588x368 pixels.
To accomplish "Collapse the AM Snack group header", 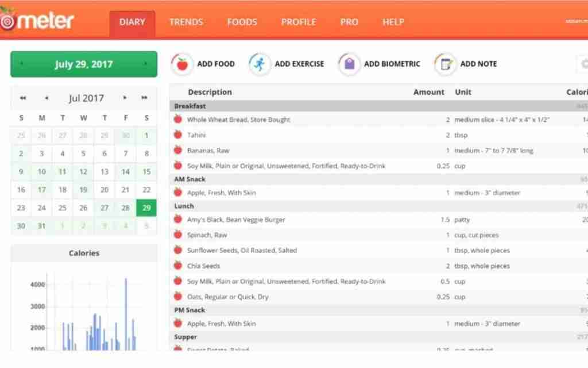I will [x=379, y=179].
